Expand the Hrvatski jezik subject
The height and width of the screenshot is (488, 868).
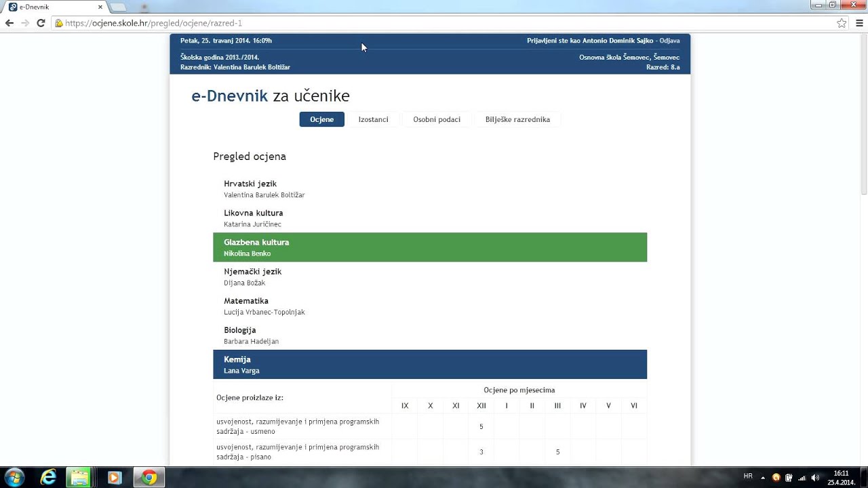tap(430, 189)
